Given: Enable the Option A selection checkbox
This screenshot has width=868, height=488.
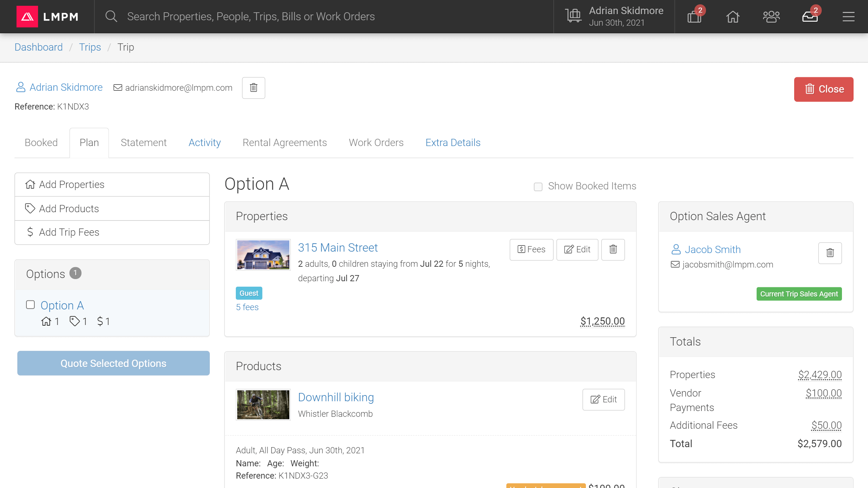Looking at the screenshot, I should (x=30, y=304).
